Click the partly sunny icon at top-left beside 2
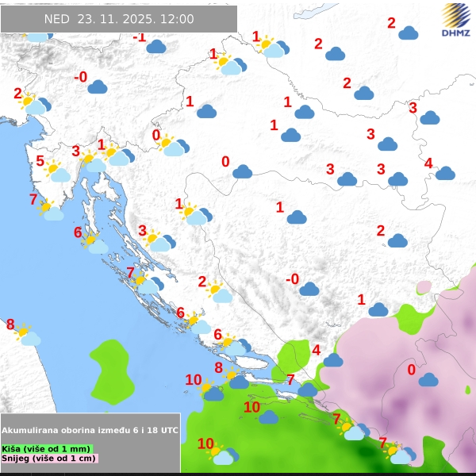This screenshot has height=476, width=476. [x=35, y=104]
